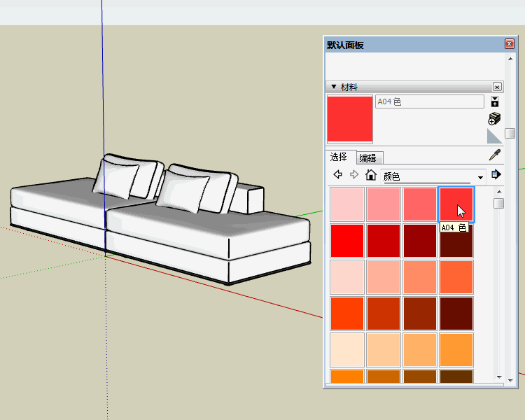Image resolution: width=525 pixels, height=420 pixels.
Task: Go back in material library history
Action: (x=337, y=175)
